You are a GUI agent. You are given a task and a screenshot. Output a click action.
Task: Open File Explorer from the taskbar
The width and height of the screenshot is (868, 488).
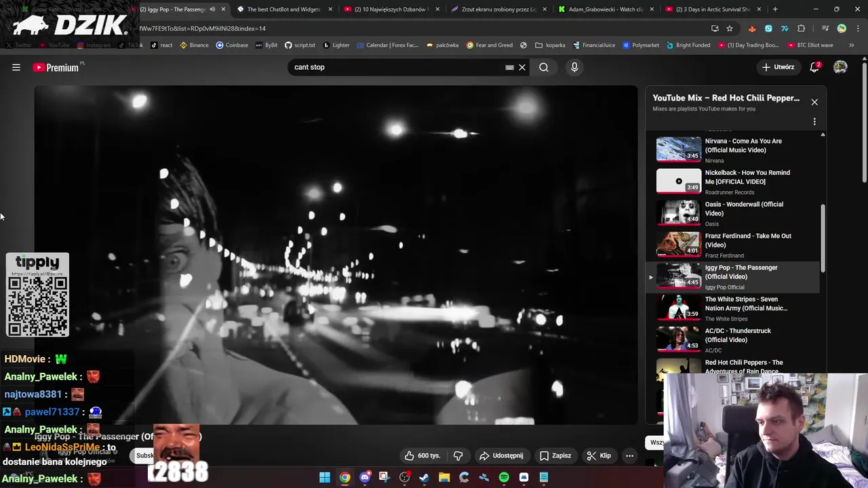point(444,477)
